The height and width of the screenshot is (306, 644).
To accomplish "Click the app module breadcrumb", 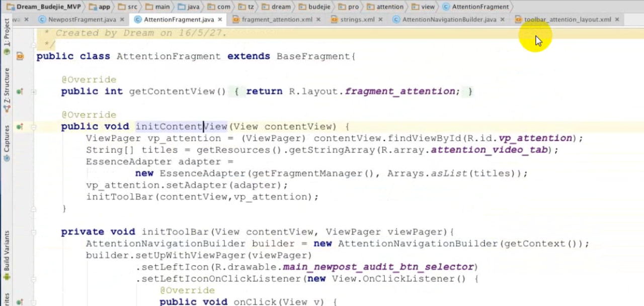I will coord(100,7).
